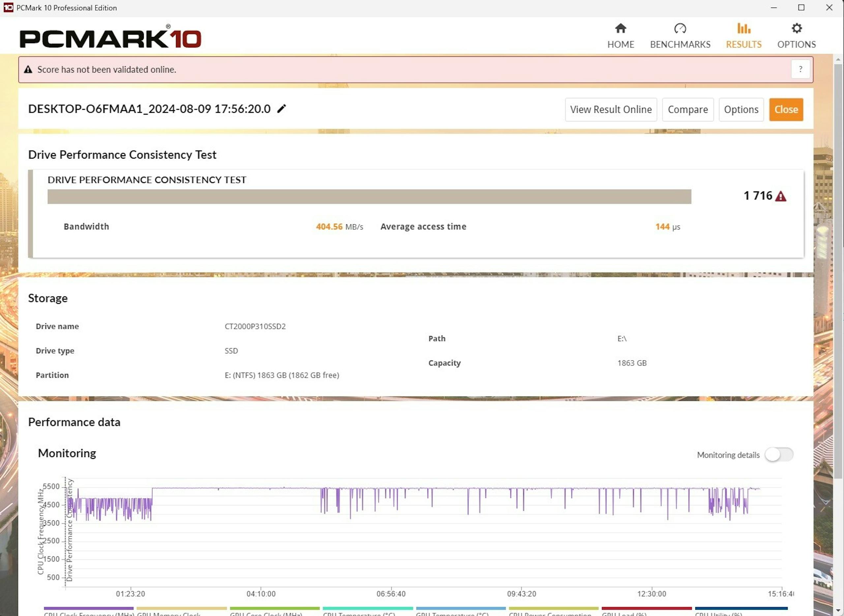Click the warning triangle beside score 1 716
The height and width of the screenshot is (616, 844).
(x=781, y=196)
